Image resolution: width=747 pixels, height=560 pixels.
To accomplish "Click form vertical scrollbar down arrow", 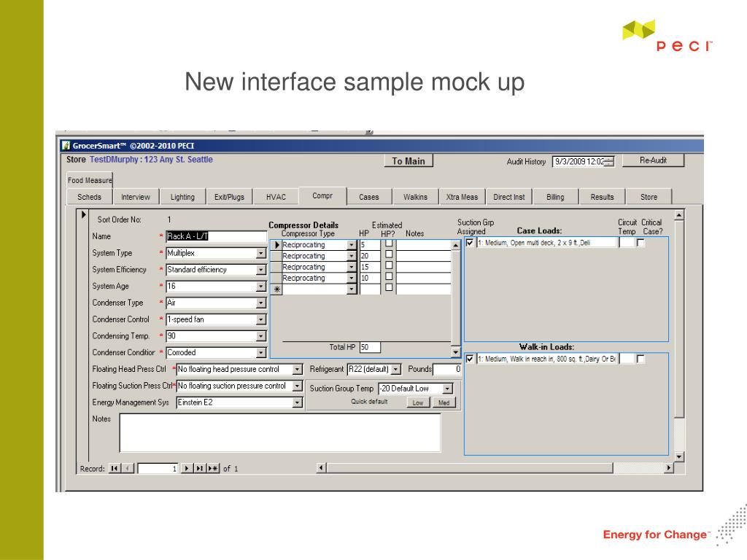I will point(679,457).
